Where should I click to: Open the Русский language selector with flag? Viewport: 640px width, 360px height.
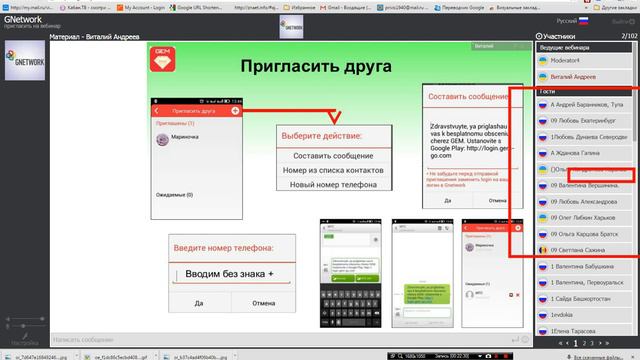572,21
